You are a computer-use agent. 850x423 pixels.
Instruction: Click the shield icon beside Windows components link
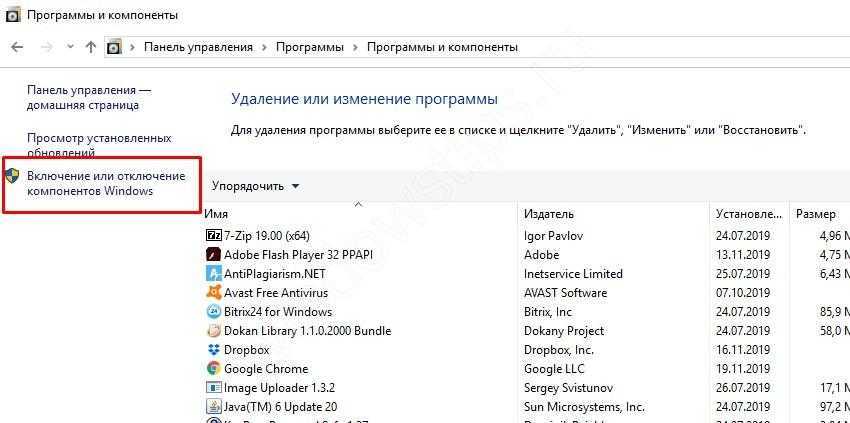coord(12,176)
